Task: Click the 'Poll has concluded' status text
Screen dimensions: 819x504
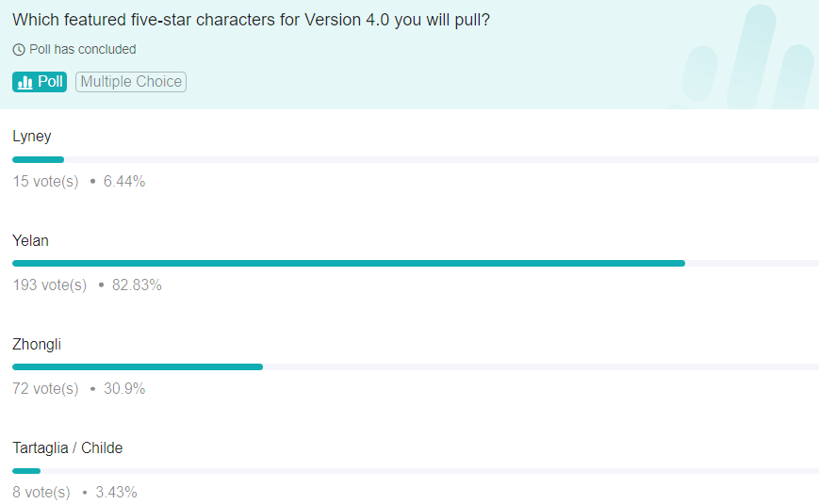Action: tap(83, 49)
